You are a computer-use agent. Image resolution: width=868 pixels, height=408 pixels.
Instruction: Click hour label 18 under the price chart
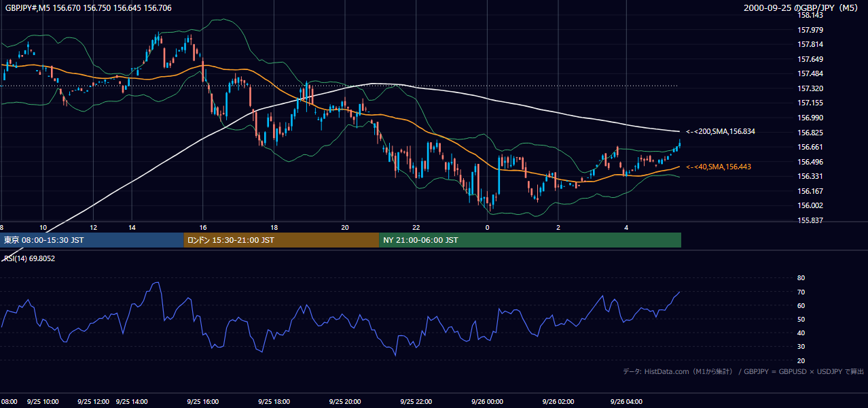(x=274, y=227)
